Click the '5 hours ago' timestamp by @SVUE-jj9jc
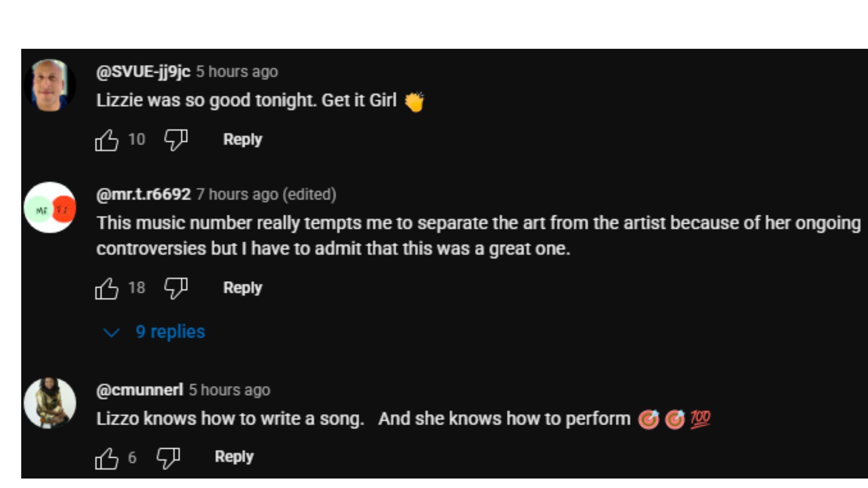This screenshot has height=488, width=868. tap(237, 71)
